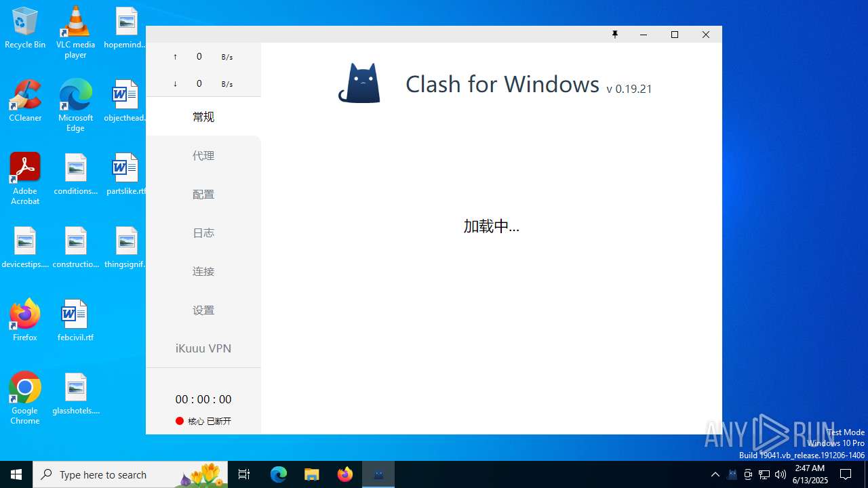868x488 pixels.
Task: Open Task View from the taskbar
Action: [x=244, y=474]
